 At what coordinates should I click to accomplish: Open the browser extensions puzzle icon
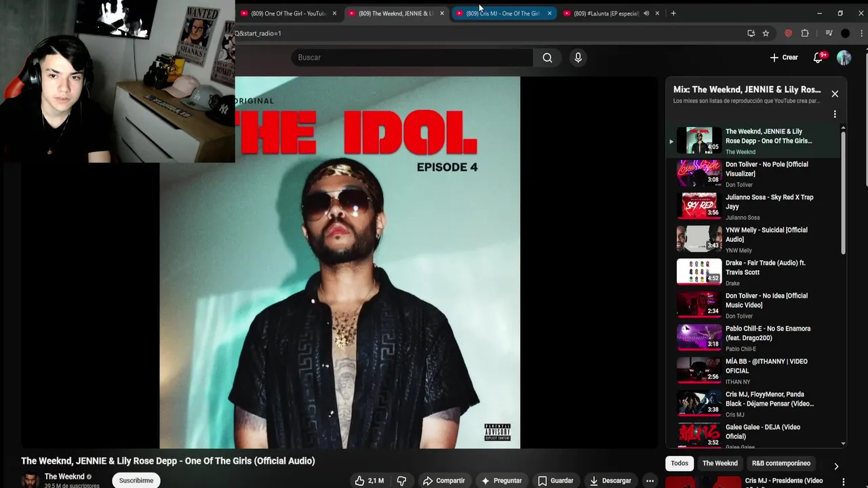click(805, 33)
